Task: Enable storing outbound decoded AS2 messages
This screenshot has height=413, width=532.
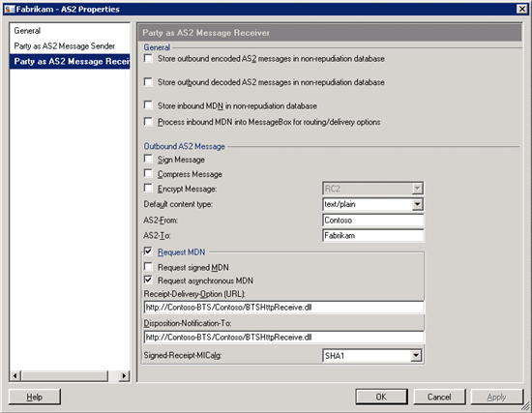Action: pos(148,82)
